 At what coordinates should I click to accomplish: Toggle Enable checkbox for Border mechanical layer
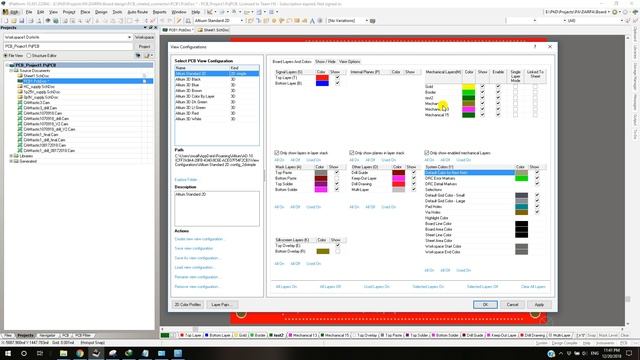point(498,92)
